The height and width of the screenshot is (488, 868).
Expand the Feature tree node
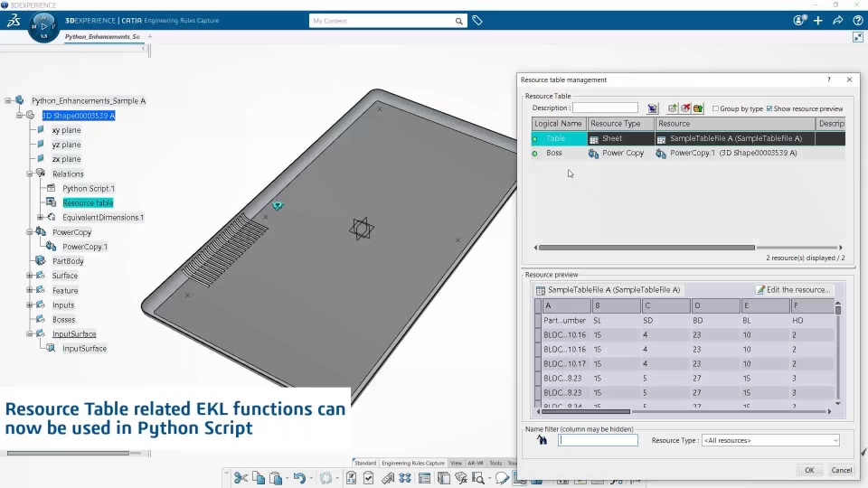click(x=29, y=290)
